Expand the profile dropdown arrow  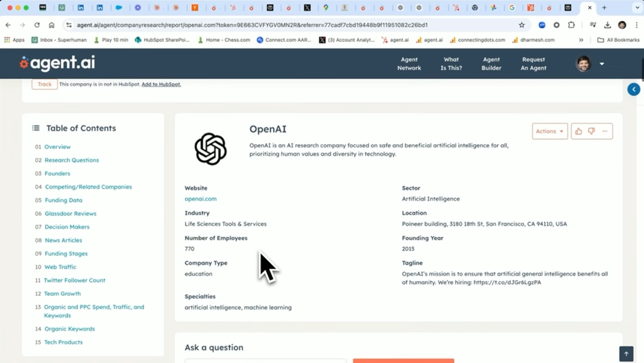point(602,64)
